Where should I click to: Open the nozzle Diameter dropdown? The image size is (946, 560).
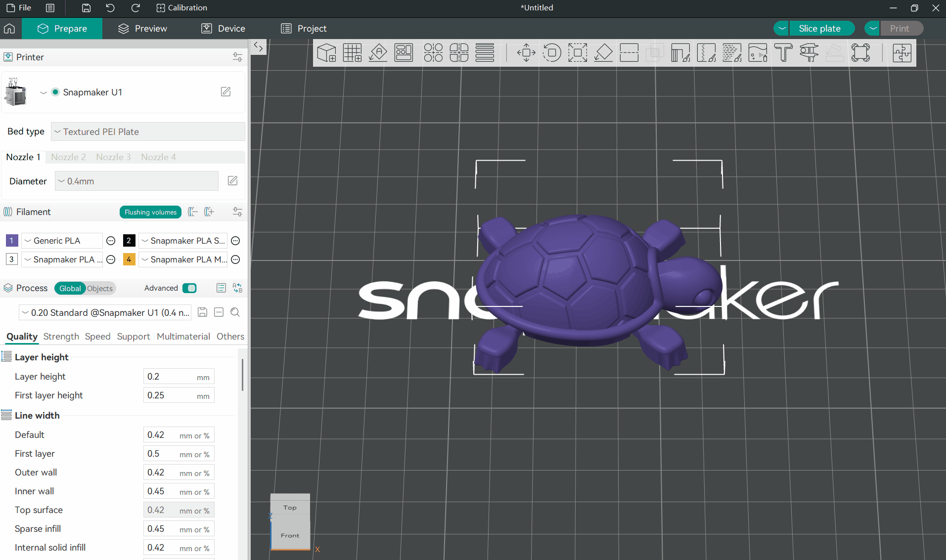[x=136, y=181]
